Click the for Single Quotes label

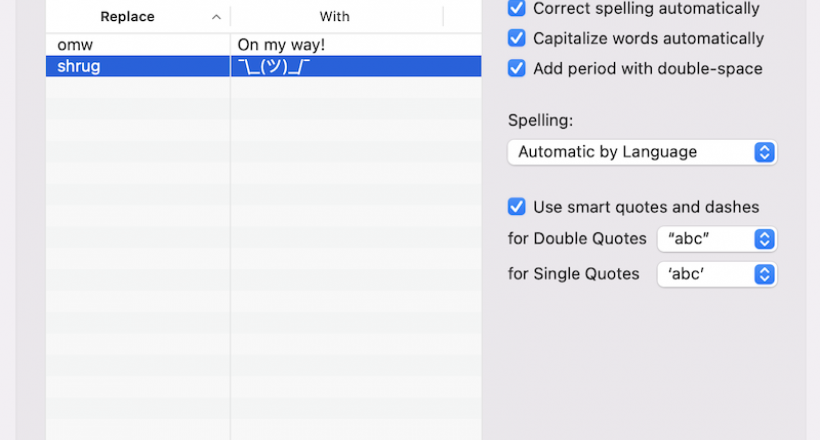[x=574, y=274]
